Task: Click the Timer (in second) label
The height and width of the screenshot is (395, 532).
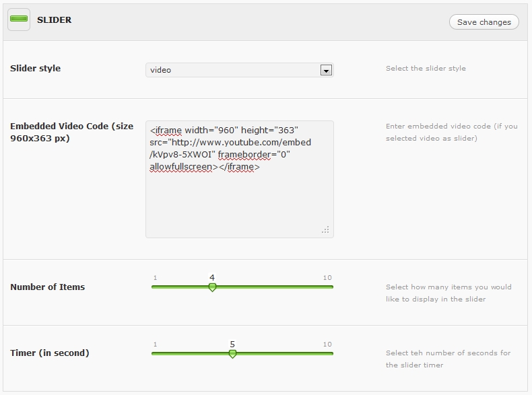Action: pos(49,353)
